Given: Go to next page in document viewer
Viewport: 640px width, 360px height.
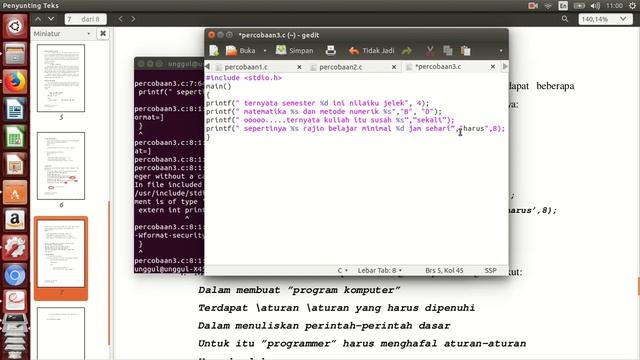Looking at the screenshot, I should 51,19.
